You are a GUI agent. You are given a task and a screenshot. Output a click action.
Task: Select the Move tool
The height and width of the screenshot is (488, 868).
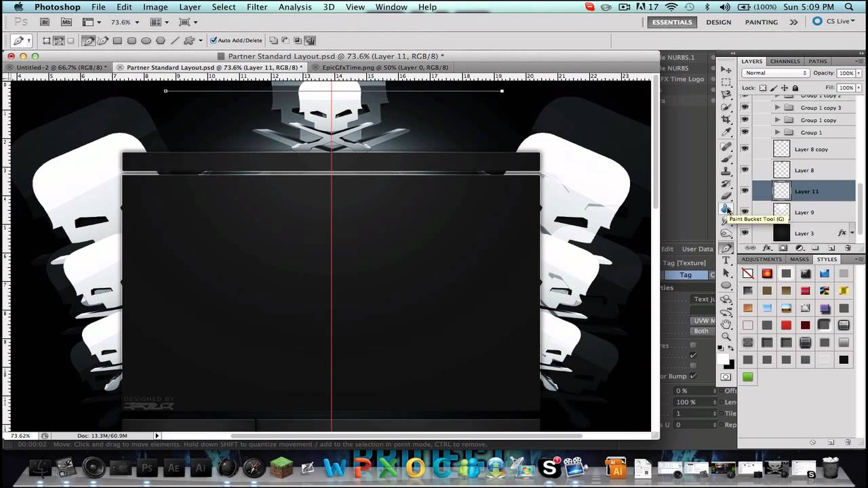(726, 70)
